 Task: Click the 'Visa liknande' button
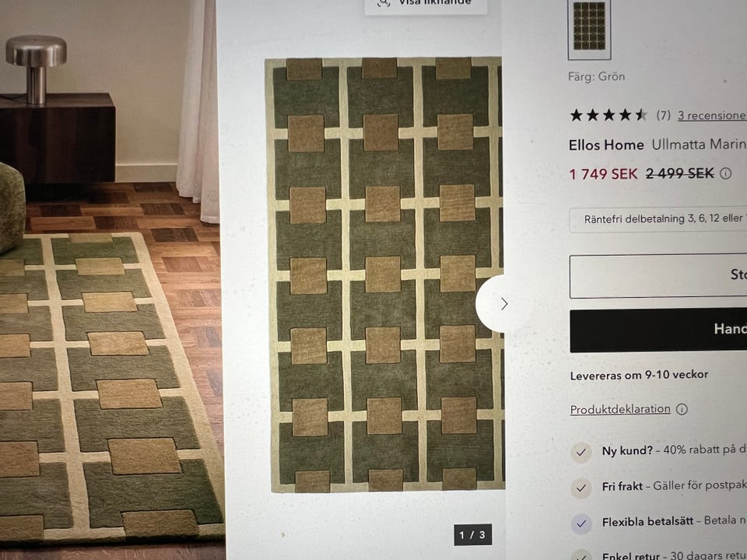426,5
